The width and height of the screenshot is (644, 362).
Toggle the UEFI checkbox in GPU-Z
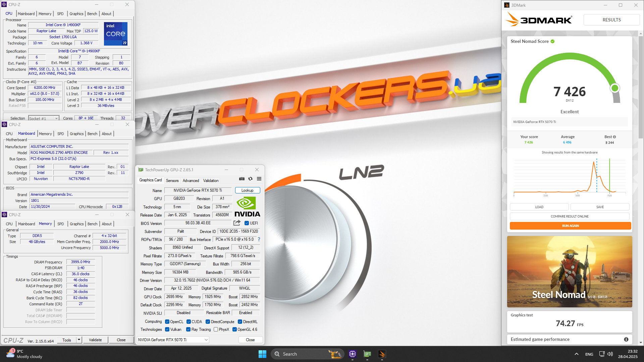[x=247, y=223]
